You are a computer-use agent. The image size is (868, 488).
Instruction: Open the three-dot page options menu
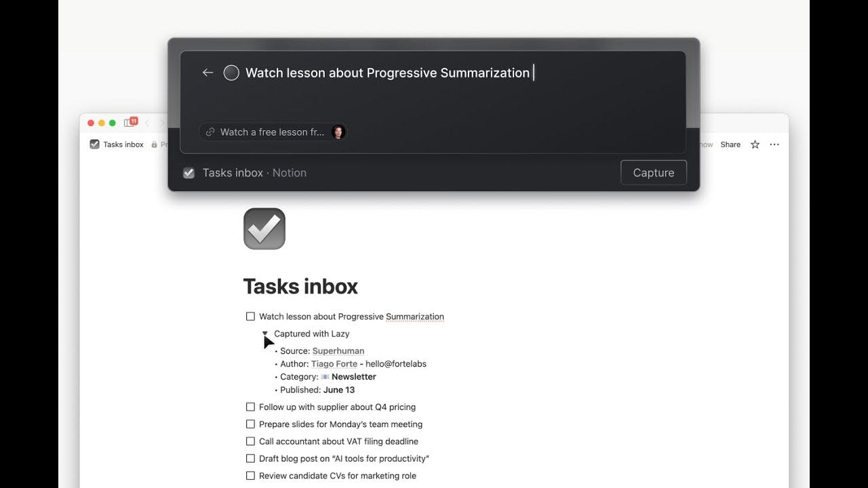tap(774, 144)
